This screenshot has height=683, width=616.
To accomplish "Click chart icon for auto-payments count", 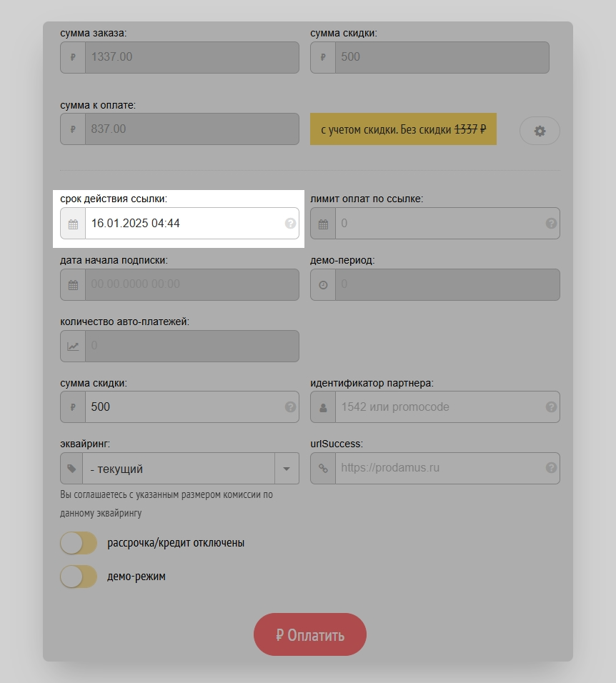I will click(x=73, y=346).
